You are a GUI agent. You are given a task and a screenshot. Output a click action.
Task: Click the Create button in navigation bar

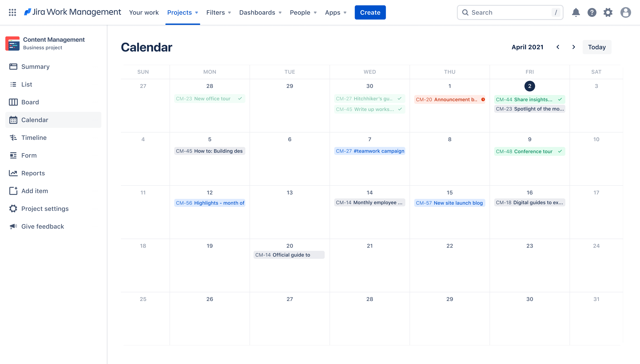coord(370,12)
